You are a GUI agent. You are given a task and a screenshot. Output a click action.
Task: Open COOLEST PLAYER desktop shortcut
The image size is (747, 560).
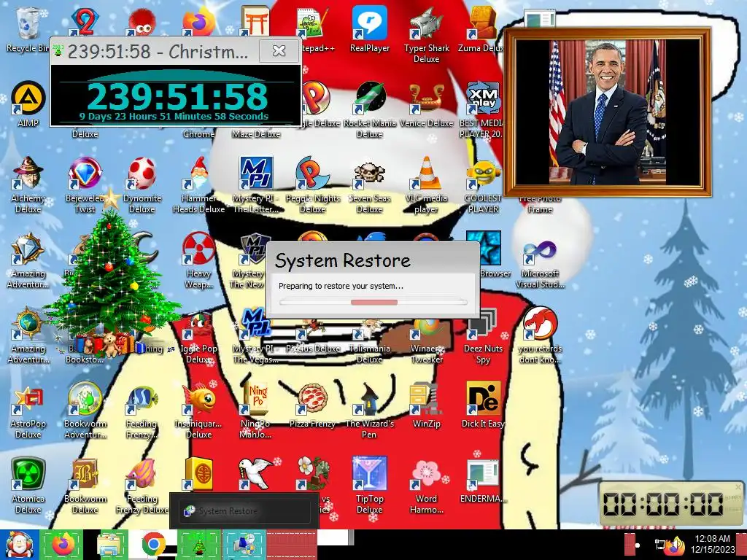[483, 184]
